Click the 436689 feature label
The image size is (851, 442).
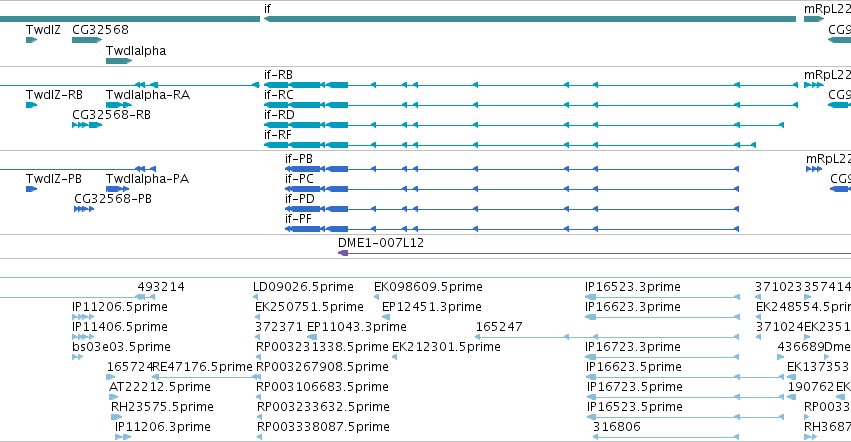pyautogui.click(x=801, y=347)
